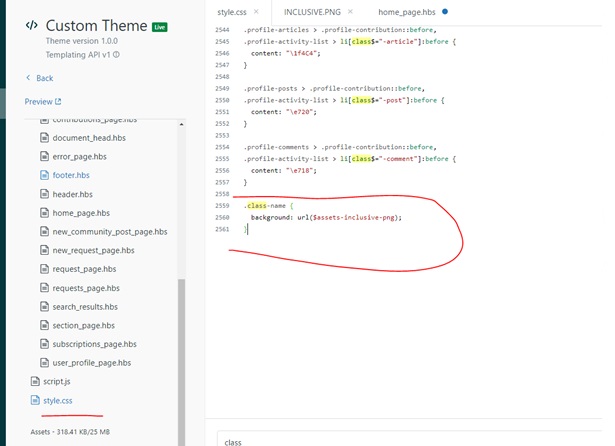Click the style.css file icon in sidebar

pyautogui.click(x=36, y=401)
